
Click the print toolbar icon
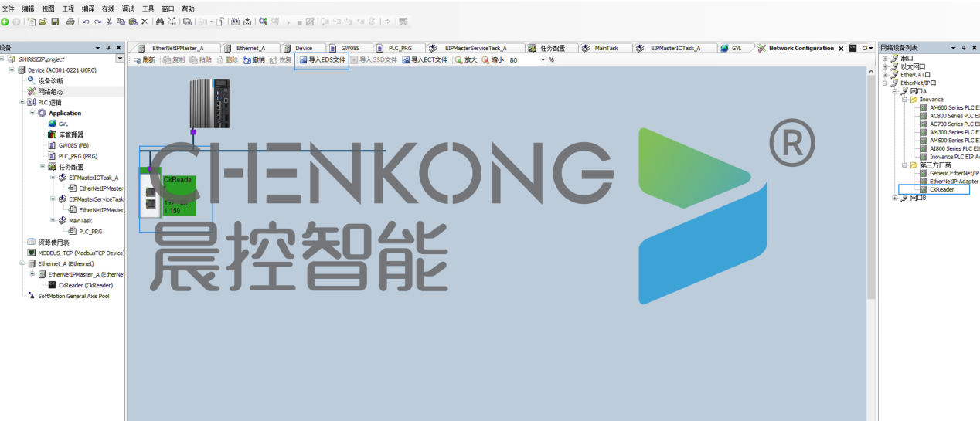(x=70, y=22)
